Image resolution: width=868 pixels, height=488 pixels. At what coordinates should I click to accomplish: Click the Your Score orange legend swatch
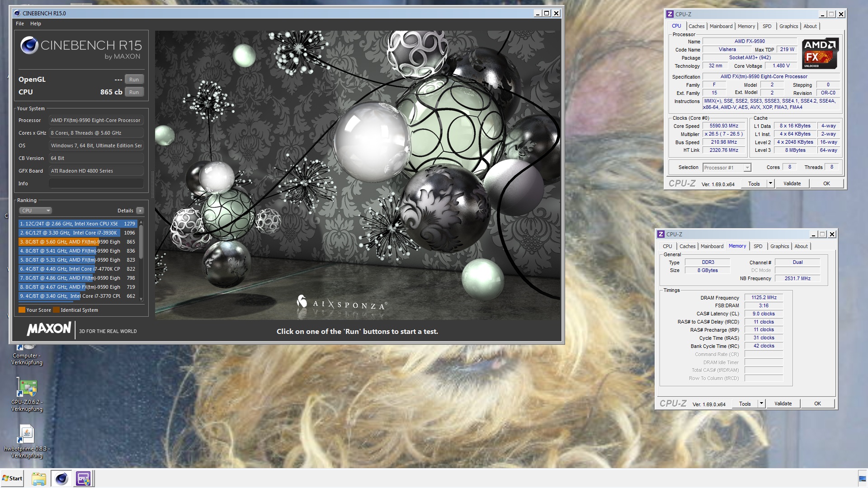click(x=22, y=310)
